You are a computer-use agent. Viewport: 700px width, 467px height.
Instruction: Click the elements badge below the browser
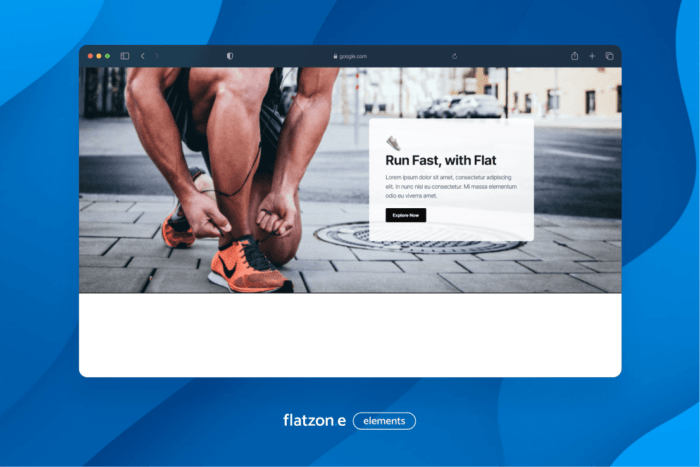(x=384, y=421)
